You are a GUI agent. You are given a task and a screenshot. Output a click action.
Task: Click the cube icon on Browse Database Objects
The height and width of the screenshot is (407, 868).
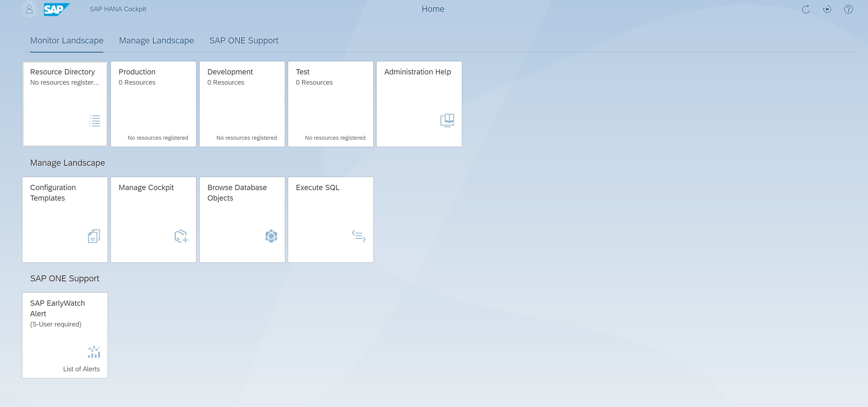pos(271,236)
